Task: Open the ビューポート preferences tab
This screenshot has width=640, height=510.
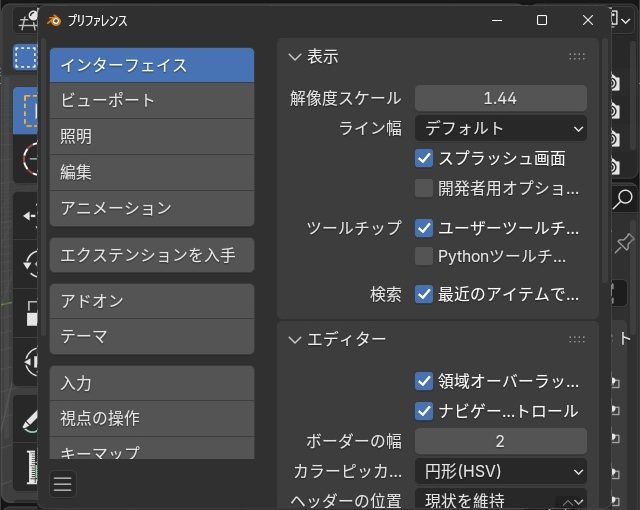Action: tap(152, 101)
